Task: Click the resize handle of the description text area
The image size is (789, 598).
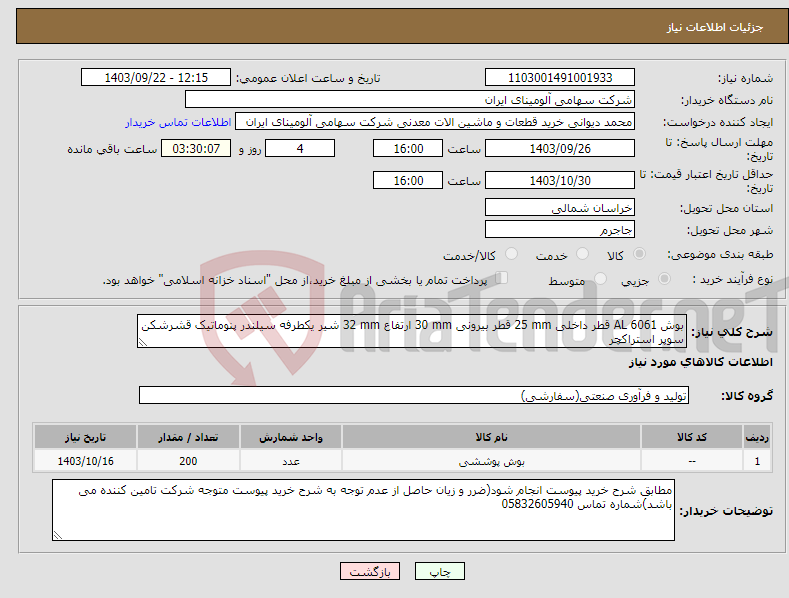Action: pos(143,342)
